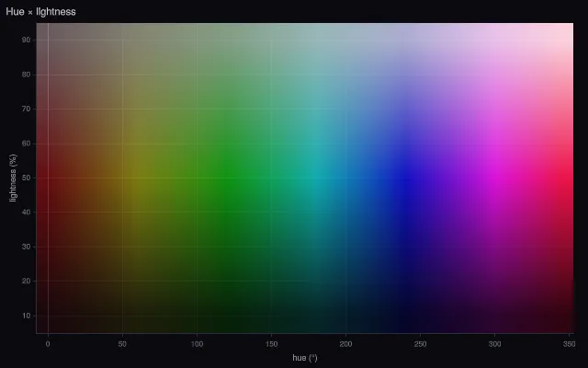The image size is (588, 368).
Task: Select the 90 tick label on the lightness axis
Action: coord(27,40)
